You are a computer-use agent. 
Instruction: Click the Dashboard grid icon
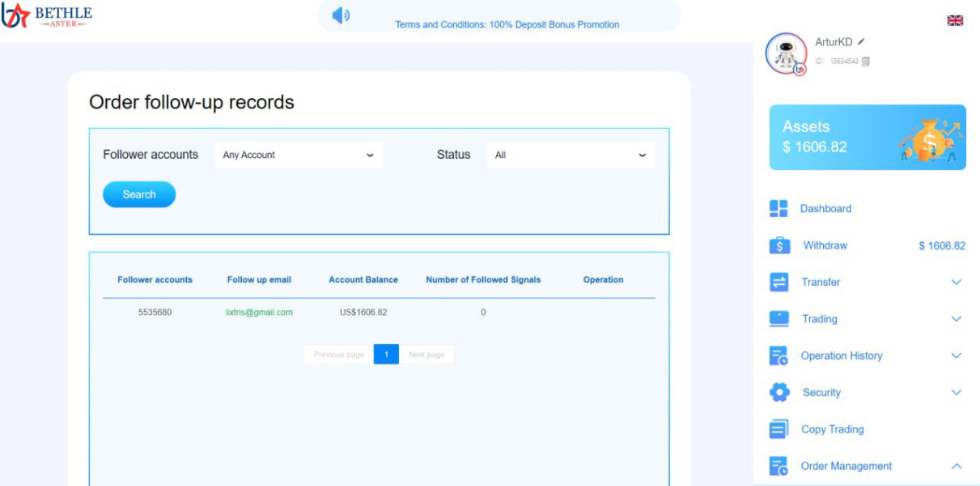[x=778, y=209]
